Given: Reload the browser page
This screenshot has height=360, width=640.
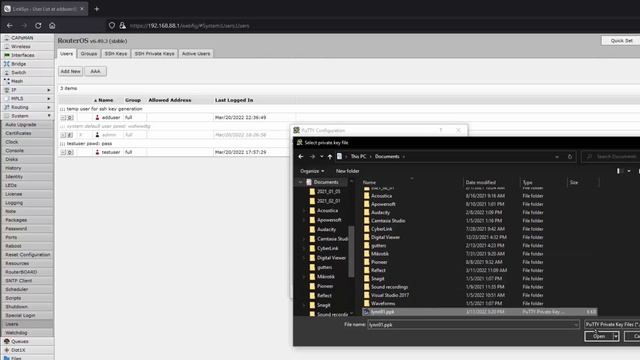Looking at the screenshot, I should 38,25.
